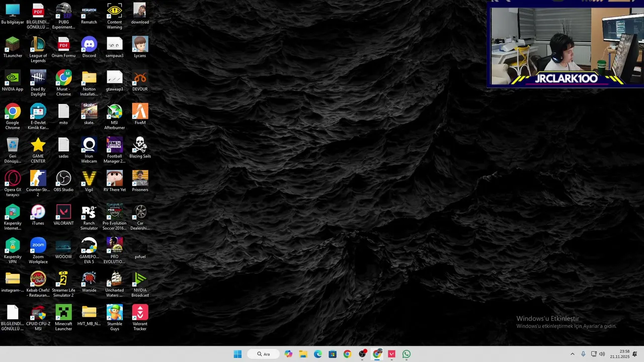Open Google Chrome desktop shortcut
This screenshot has width=644, height=362.
click(13, 117)
